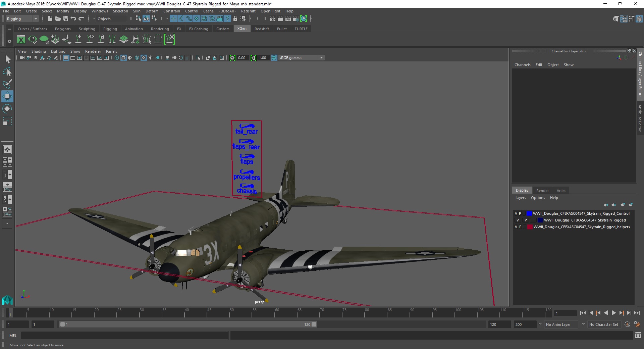Click the IPR render icon
The image size is (644, 349).
[x=288, y=19]
